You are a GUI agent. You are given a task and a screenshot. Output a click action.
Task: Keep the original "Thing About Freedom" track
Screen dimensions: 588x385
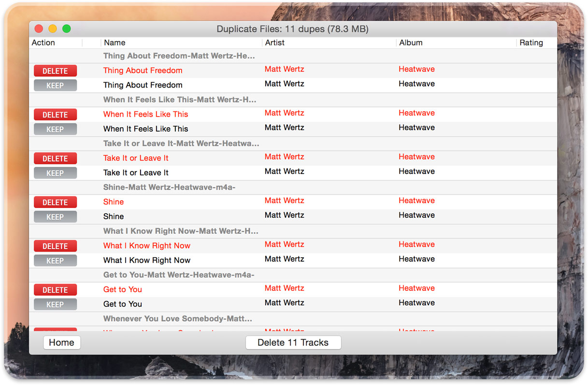point(55,85)
